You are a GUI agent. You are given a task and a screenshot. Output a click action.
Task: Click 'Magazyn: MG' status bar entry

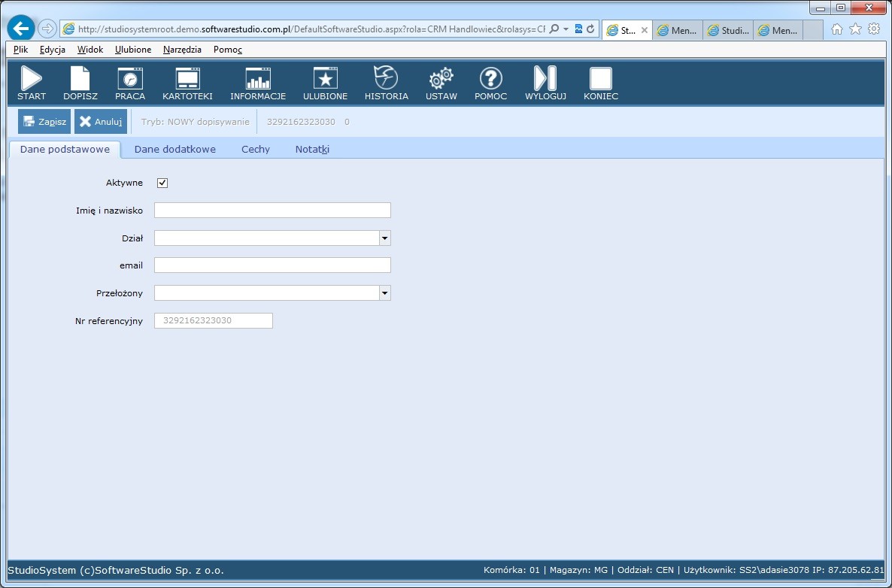(578, 571)
